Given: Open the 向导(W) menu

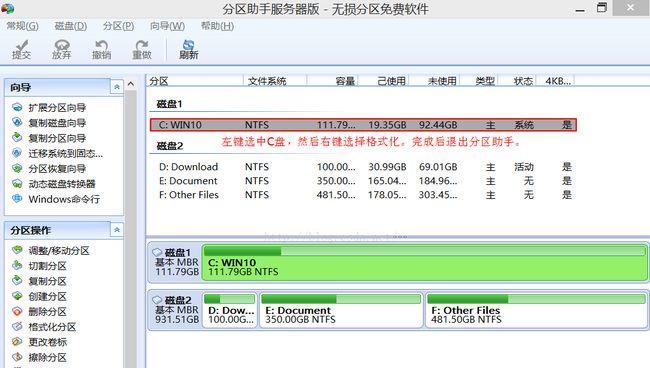Looking at the screenshot, I should point(167,26).
